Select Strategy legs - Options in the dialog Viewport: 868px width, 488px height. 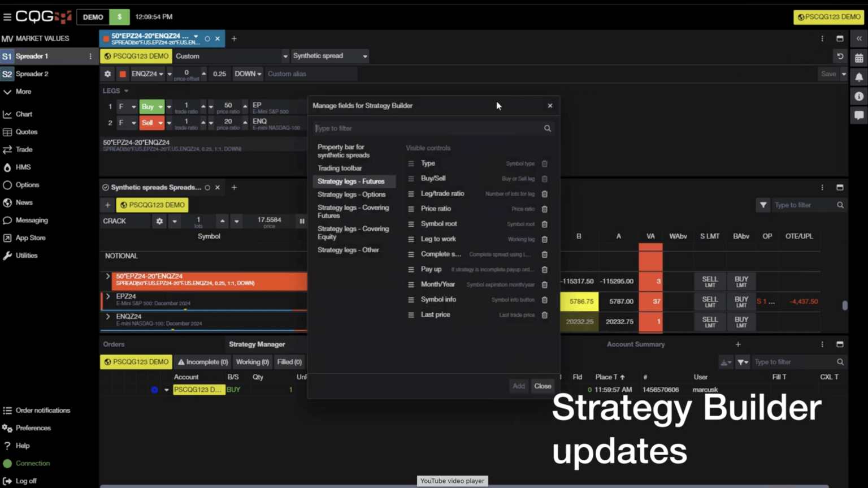tap(353, 194)
